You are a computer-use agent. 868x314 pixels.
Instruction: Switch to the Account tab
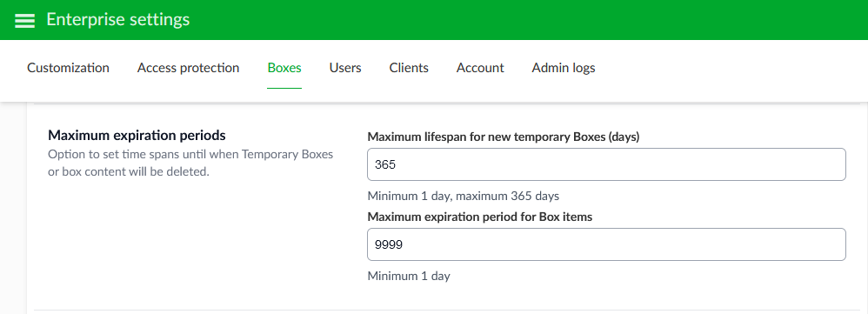(480, 68)
